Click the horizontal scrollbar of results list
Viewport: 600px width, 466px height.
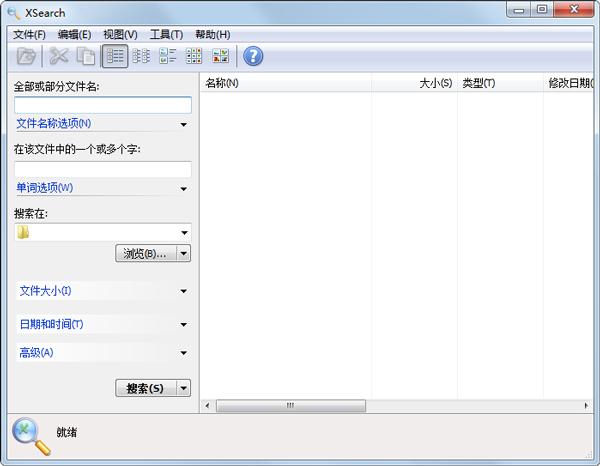tap(291, 406)
